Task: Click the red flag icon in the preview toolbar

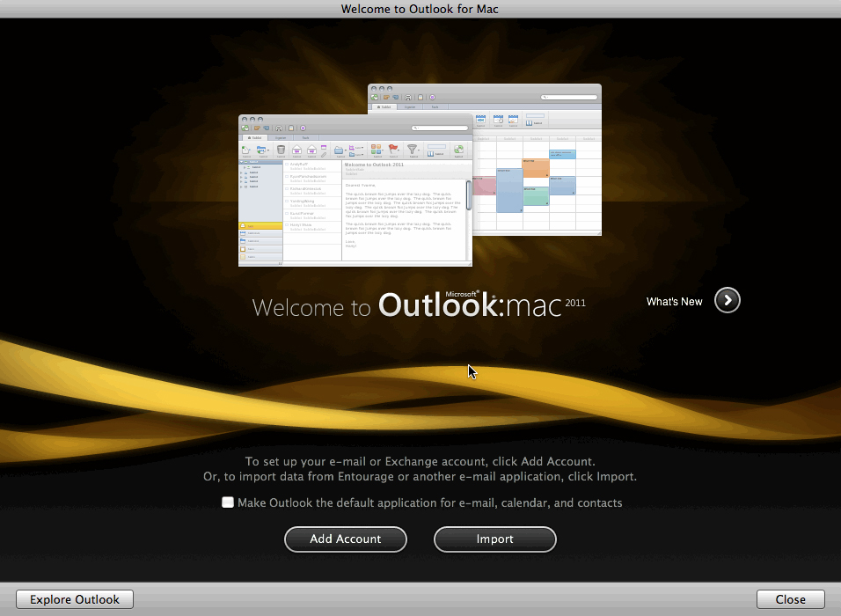Action: pyautogui.click(x=394, y=150)
